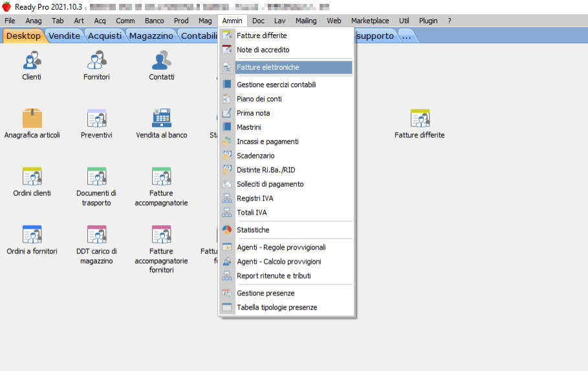Open the Anag menu
Image resolution: width=588 pixels, height=371 pixels.
coord(34,21)
